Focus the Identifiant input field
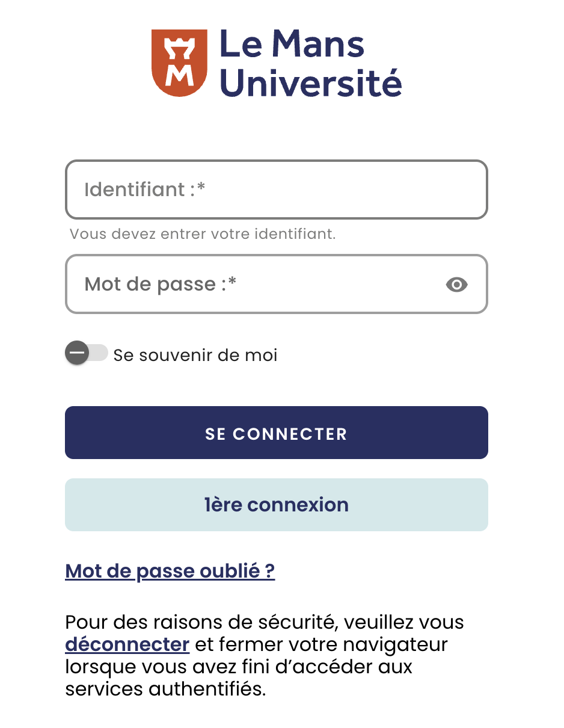Viewport: 564px width, 728px height. click(277, 190)
